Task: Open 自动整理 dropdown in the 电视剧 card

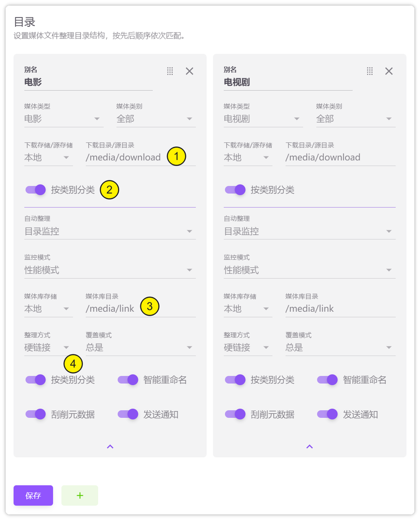Action: coord(309,231)
